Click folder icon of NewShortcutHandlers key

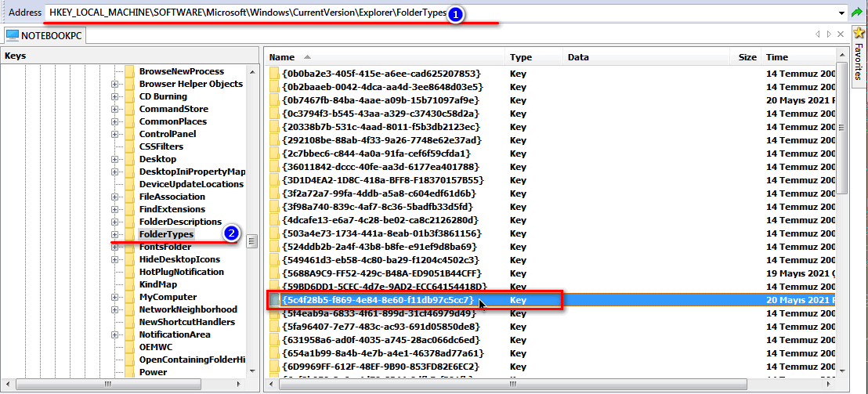tap(130, 322)
